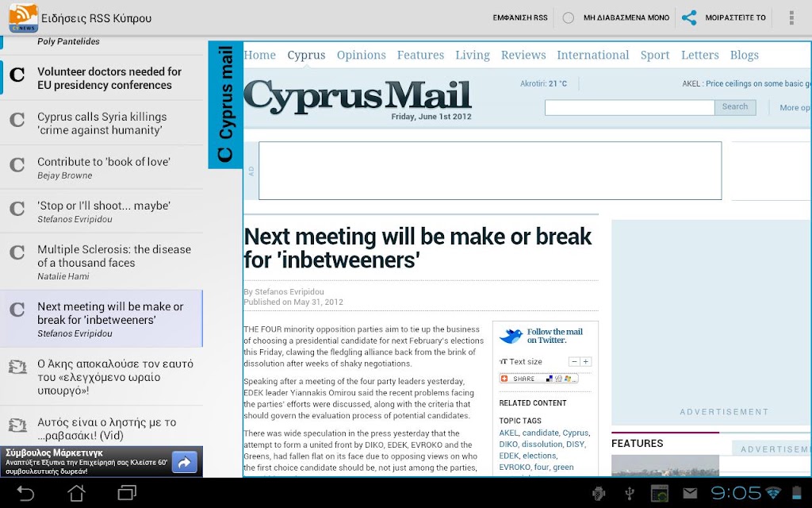Screen dimensions: 812x508
Task: Open the AKEL price ceilings ticker headline
Action: click(x=747, y=83)
